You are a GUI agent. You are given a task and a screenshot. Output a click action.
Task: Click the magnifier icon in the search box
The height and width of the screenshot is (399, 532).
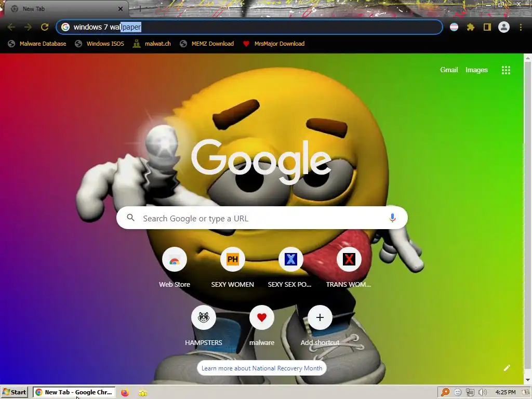130,218
